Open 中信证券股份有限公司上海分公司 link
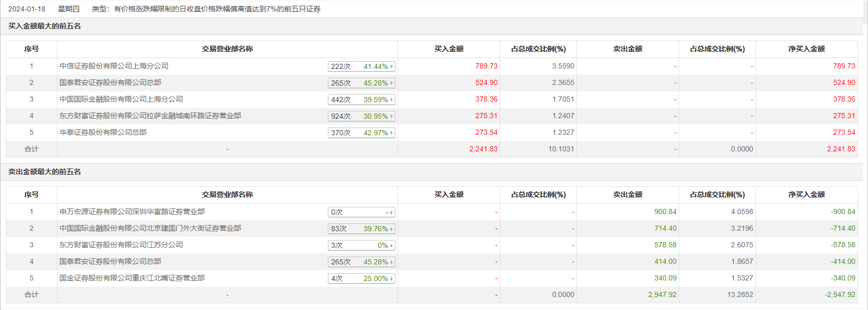The width and height of the screenshot is (868, 310). pyautogui.click(x=114, y=66)
